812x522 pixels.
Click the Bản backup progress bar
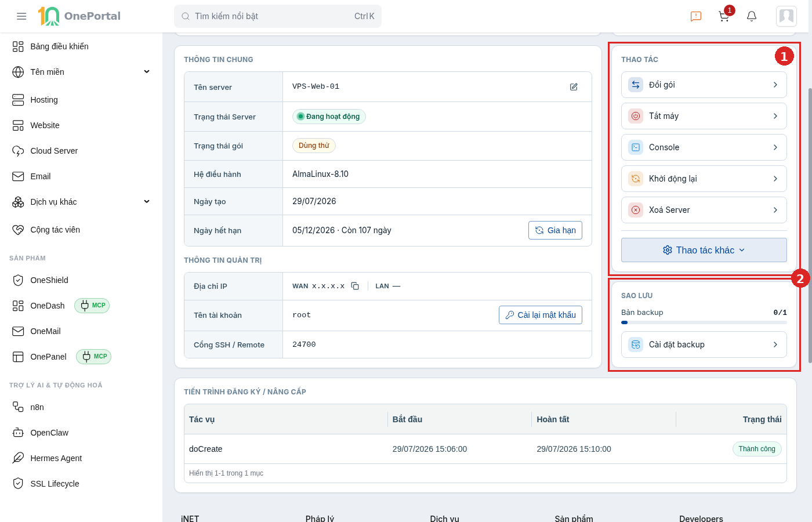tap(704, 322)
